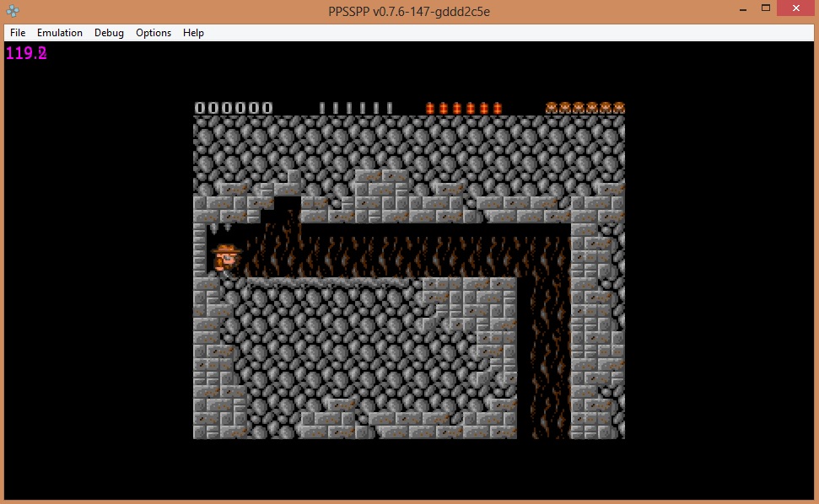This screenshot has width=819, height=504.
Task: Open the File menu
Action: pos(18,33)
